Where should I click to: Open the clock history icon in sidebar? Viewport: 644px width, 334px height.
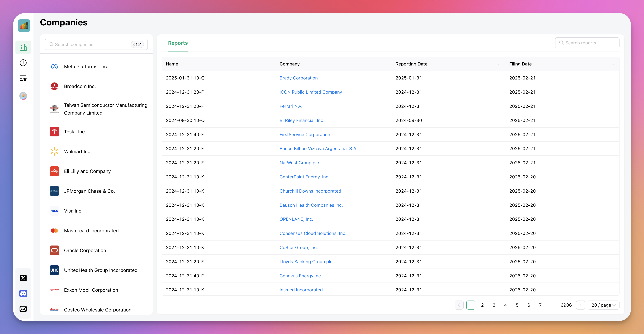coord(23,63)
